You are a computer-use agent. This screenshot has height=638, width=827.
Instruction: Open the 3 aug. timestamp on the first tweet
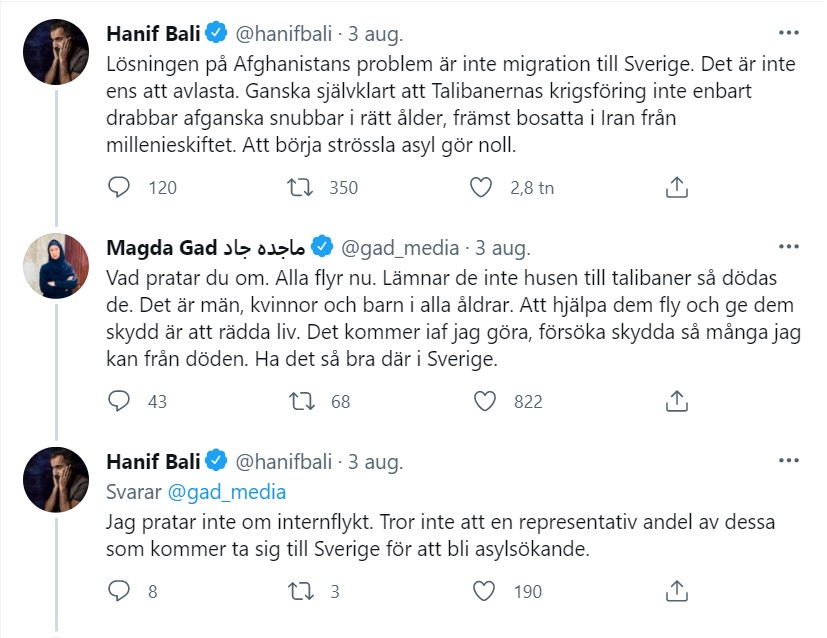pyautogui.click(x=374, y=31)
